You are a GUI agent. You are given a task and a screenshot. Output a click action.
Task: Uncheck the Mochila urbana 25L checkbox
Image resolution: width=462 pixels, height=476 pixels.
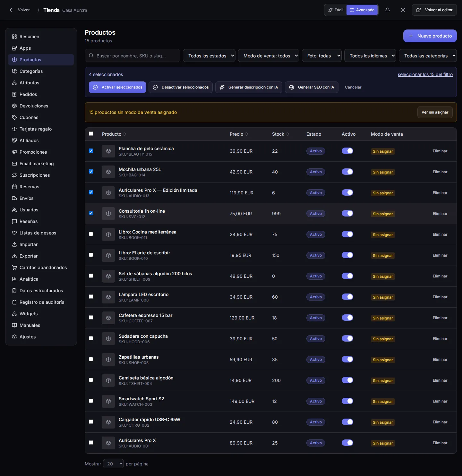pos(91,172)
